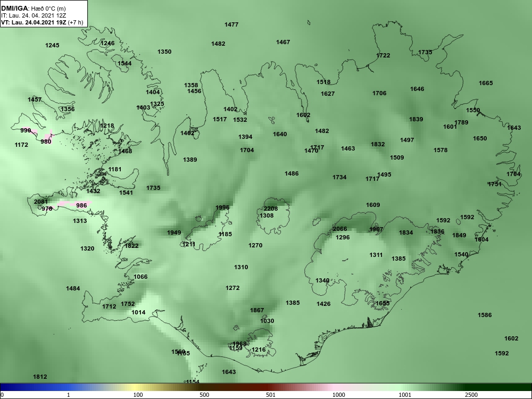Click the map value 1609
This screenshot has width=532, height=399.
pos(373,205)
